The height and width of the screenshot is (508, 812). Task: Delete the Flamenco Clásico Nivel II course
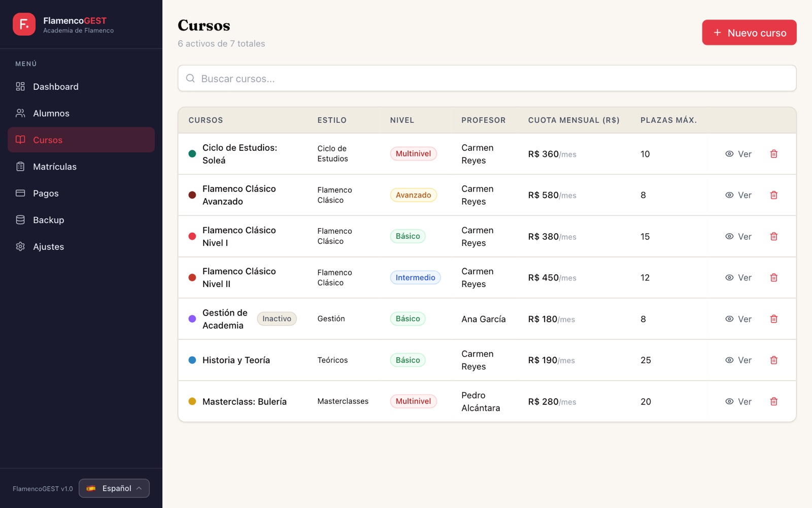tap(773, 277)
